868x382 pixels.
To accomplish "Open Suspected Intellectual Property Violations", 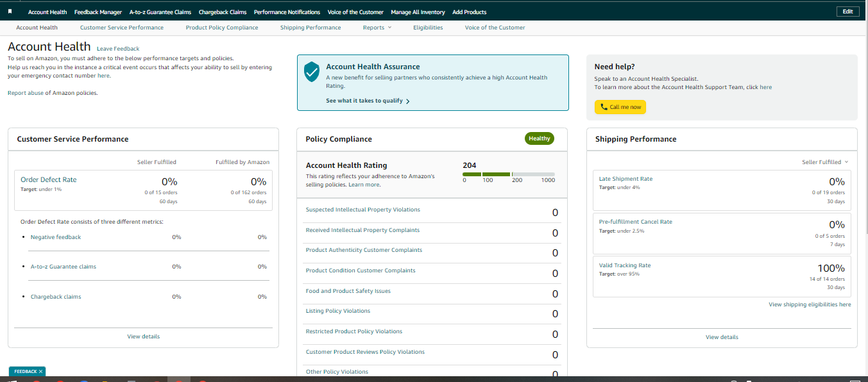I will point(363,210).
